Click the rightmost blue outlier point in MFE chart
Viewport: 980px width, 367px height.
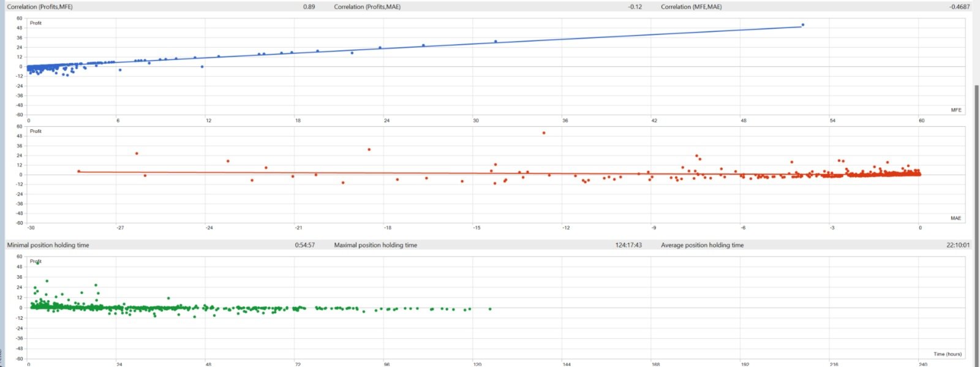pos(803,25)
